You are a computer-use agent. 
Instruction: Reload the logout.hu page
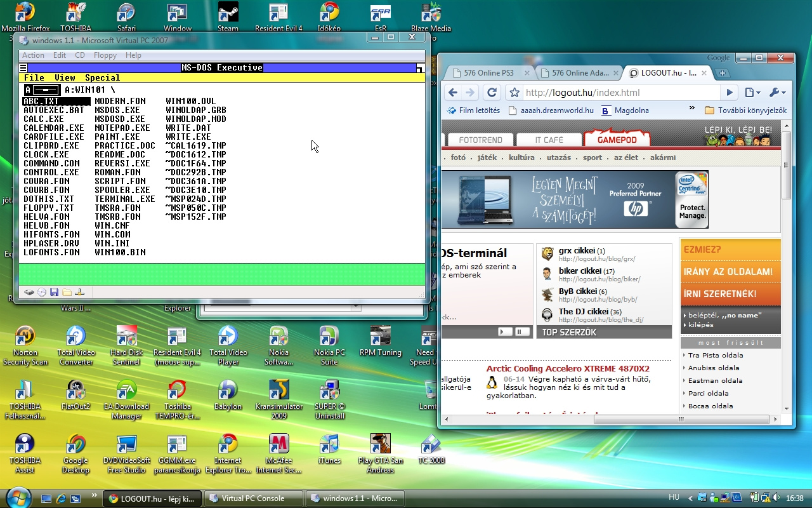pyautogui.click(x=492, y=93)
